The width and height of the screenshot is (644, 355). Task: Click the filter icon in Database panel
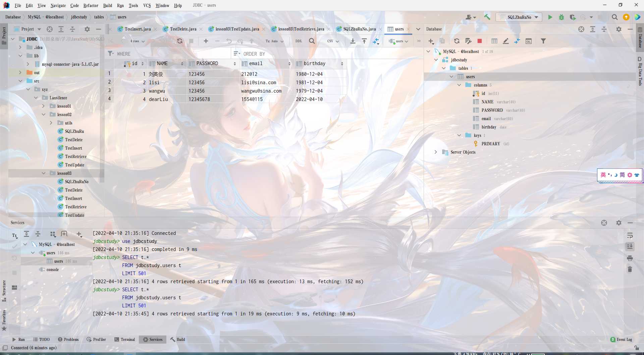(543, 41)
